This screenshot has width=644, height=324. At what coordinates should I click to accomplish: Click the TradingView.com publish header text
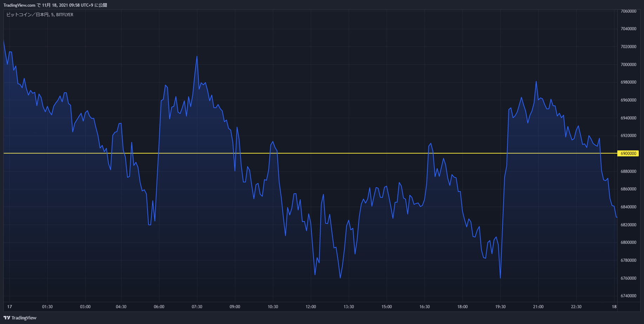point(55,5)
